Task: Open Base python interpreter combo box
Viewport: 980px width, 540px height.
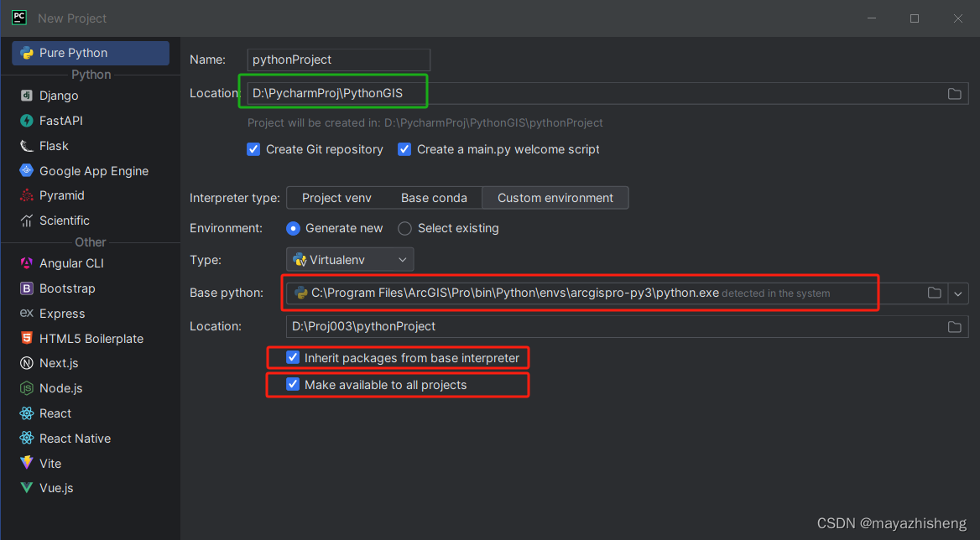Action: pyautogui.click(x=627, y=293)
